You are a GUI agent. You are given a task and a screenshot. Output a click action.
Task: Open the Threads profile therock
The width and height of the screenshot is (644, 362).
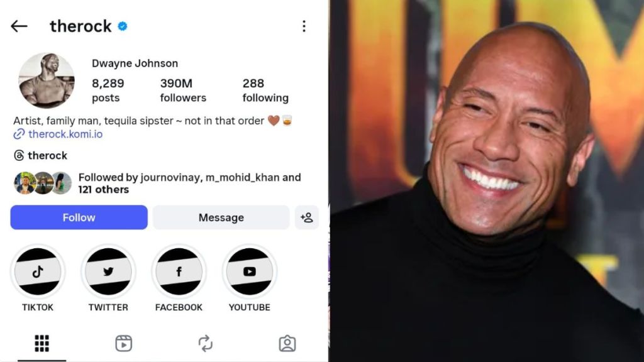pyautogui.click(x=40, y=156)
